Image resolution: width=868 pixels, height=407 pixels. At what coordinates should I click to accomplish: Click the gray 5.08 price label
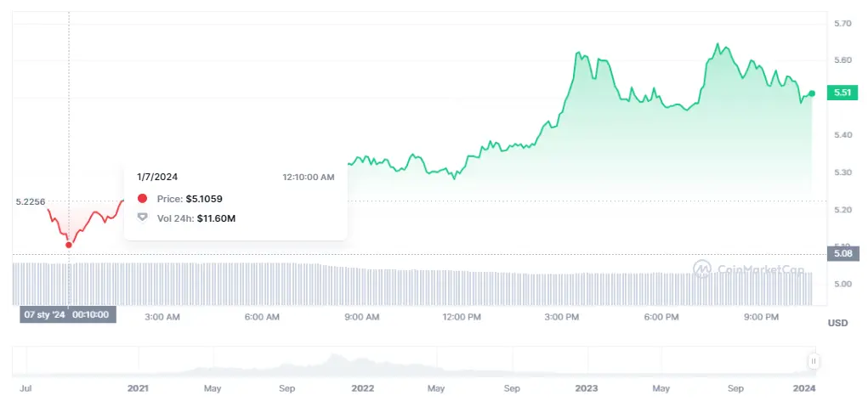(842, 253)
